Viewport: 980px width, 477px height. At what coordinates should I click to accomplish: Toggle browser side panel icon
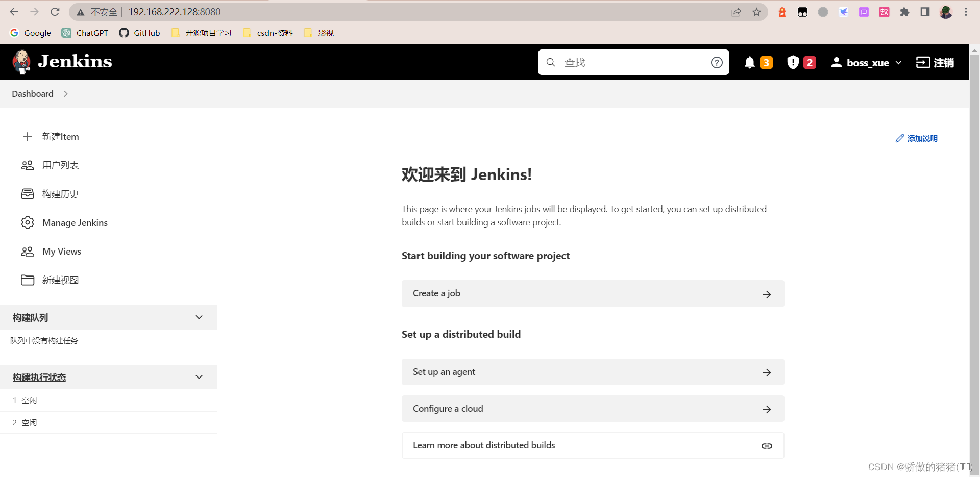pyautogui.click(x=925, y=12)
